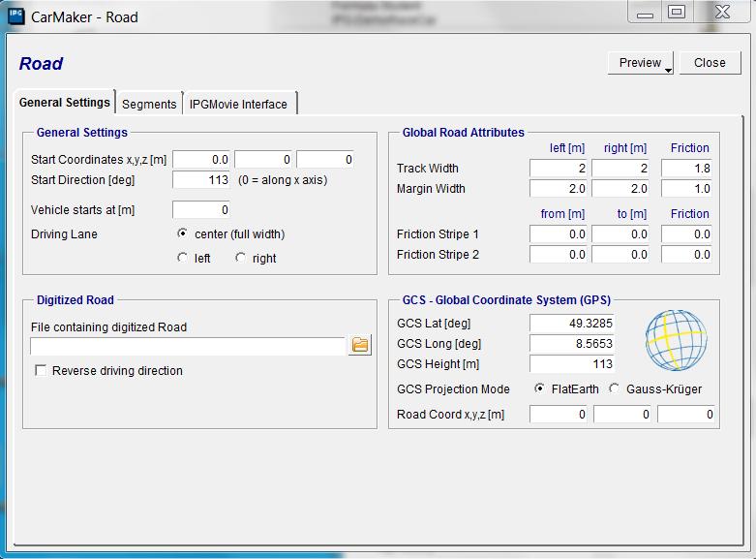
Task: Edit Road Coord x field
Action: pos(559,415)
